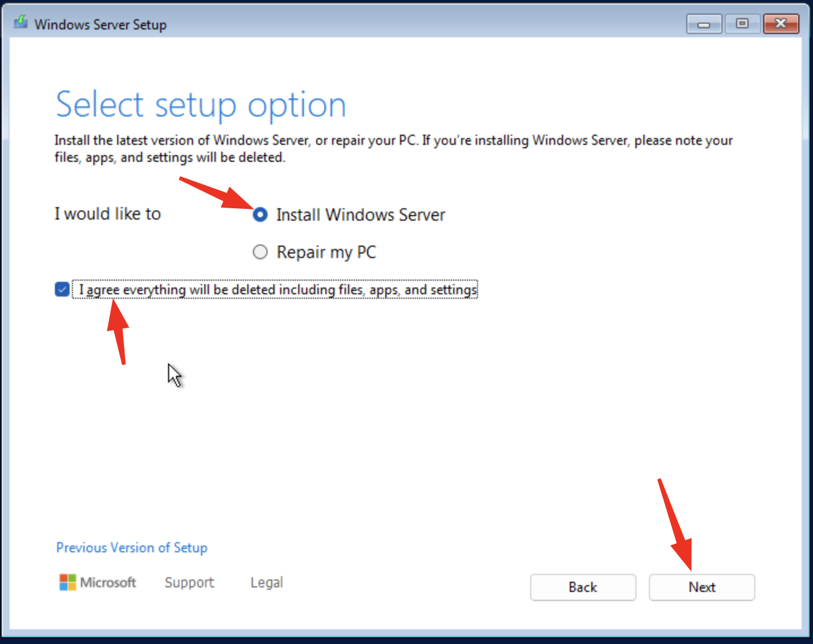This screenshot has height=644, width=813.
Task: Open the Previous Version of Setup link
Action: tap(131, 548)
